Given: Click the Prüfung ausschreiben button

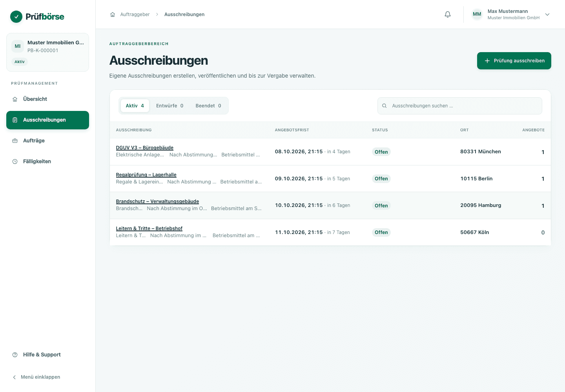Looking at the screenshot, I should click(514, 61).
